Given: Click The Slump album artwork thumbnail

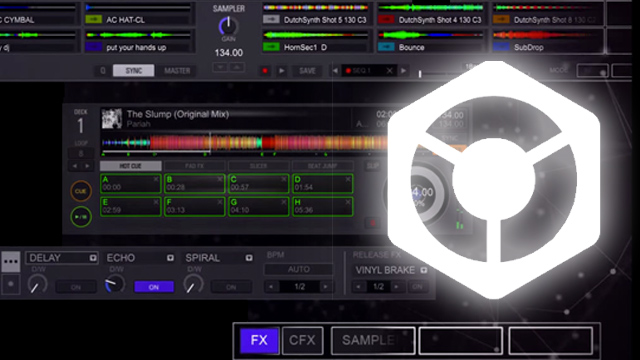Looking at the screenshot, I should pos(112,119).
